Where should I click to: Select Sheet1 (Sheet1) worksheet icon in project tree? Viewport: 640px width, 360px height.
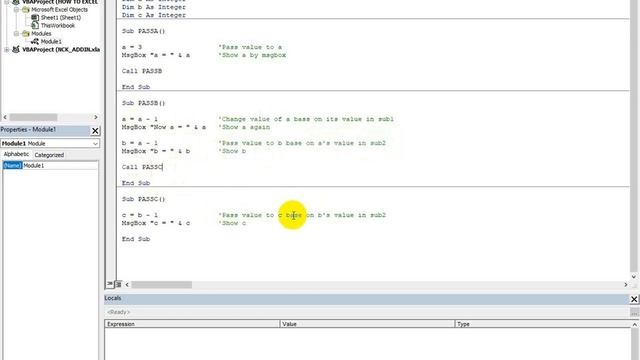[x=35, y=18]
